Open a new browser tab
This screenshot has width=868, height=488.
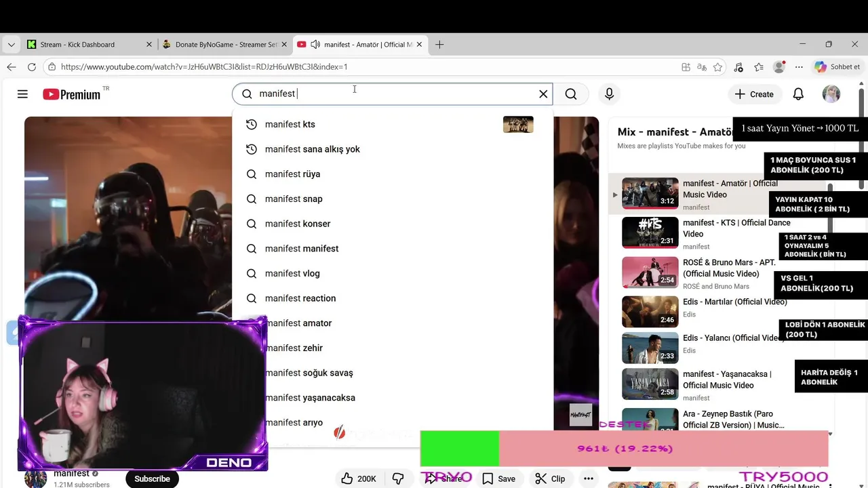point(439,45)
